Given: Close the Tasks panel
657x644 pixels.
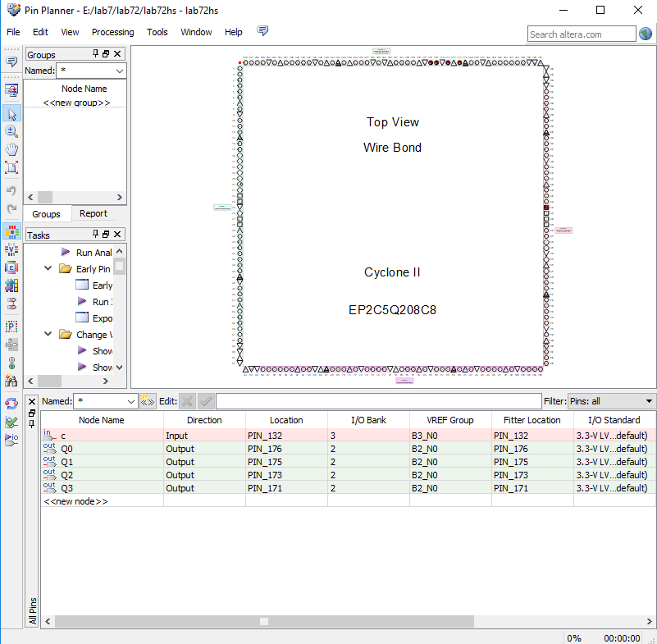Looking at the screenshot, I should 117,235.
